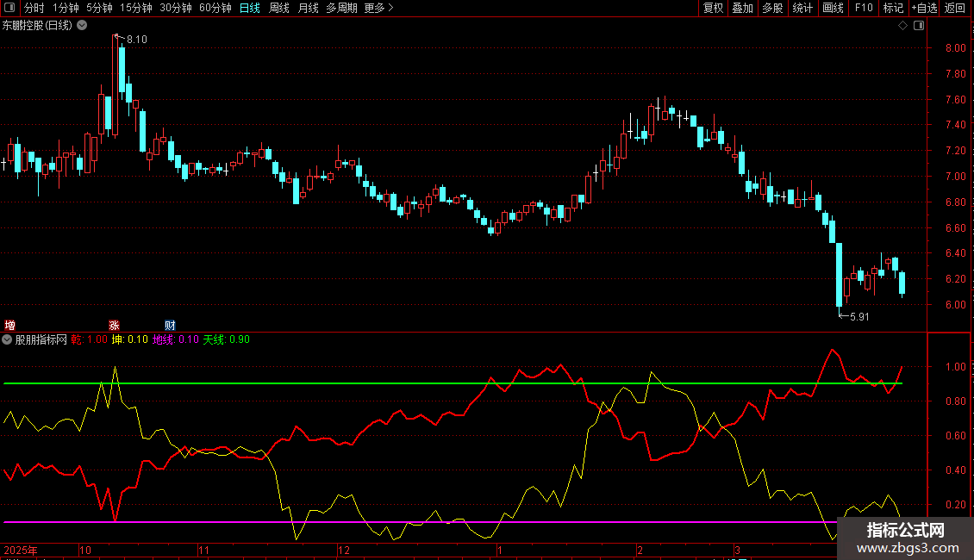The image size is (974, 560).
Task: Click the 8.10 high price label
Action: 137,40
